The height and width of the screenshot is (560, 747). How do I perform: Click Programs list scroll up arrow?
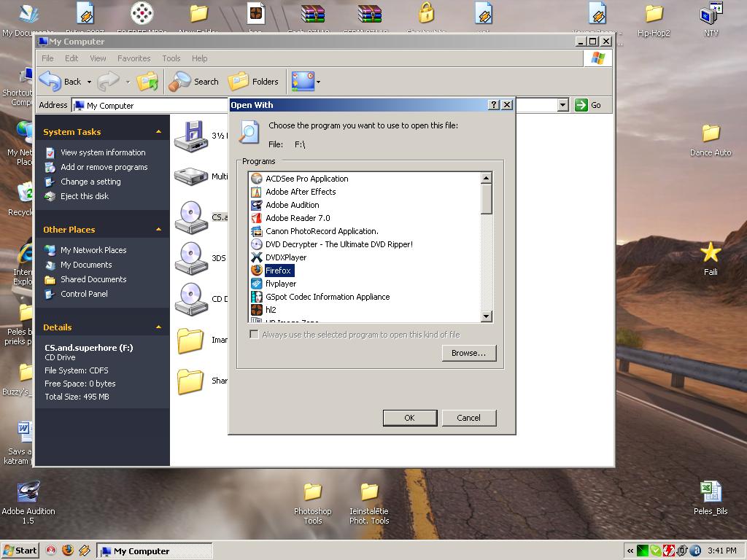click(x=486, y=178)
